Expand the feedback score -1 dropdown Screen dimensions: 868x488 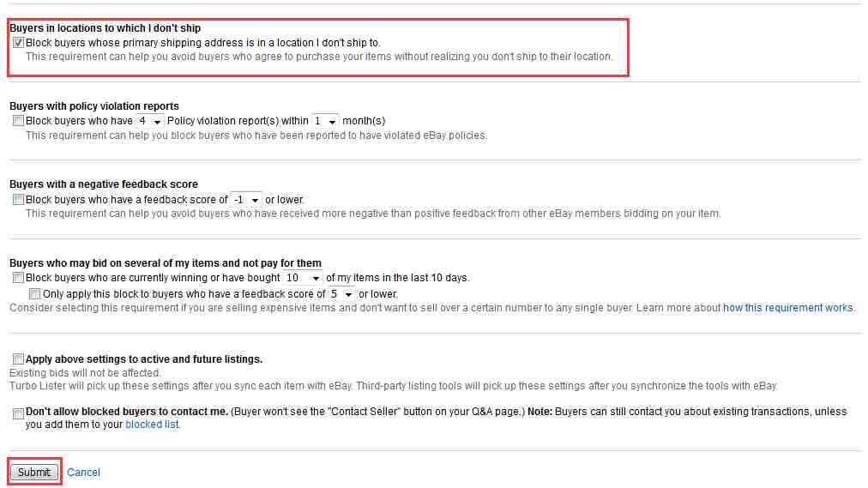point(246,199)
